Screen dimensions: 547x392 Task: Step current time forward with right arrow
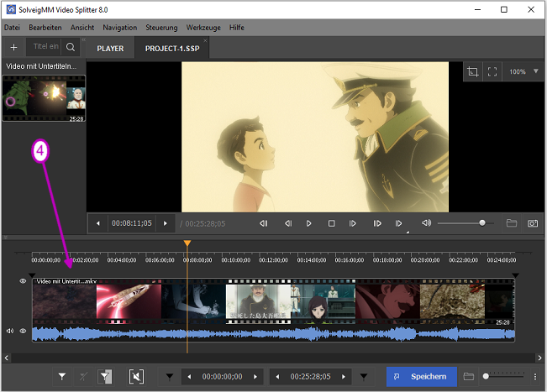click(166, 223)
